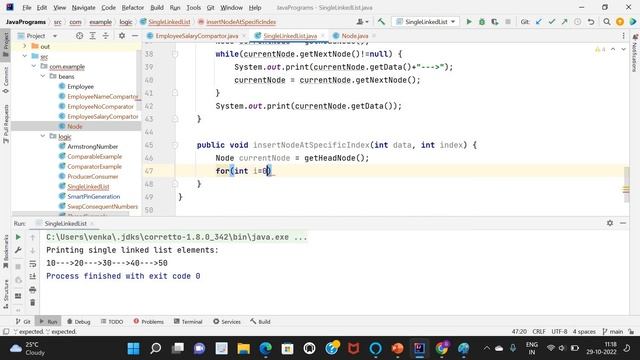Minimize the Run panel with the hide icon
Image resolution: width=640 pixels, height=360 pixels.
point(623,223)
